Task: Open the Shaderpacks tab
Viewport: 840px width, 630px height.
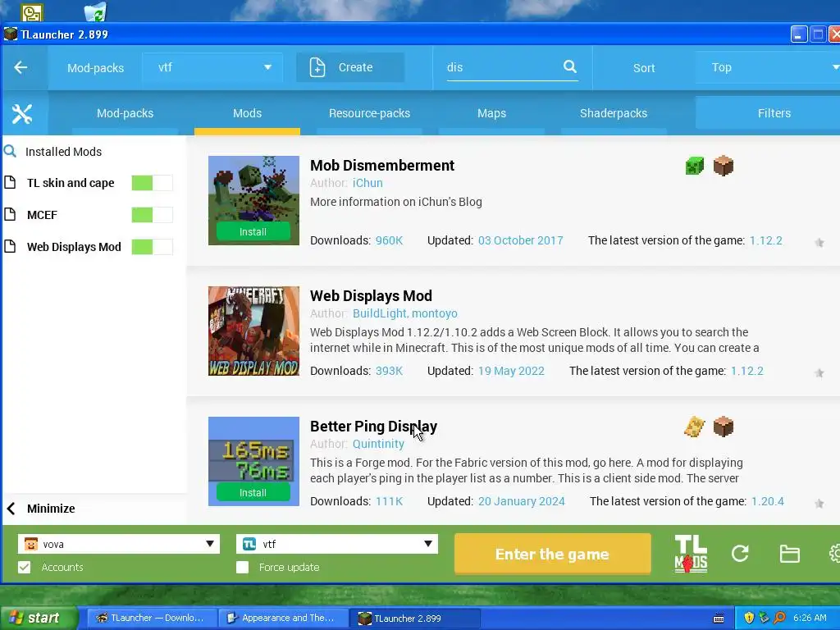Action: click(x=614, y=113)
